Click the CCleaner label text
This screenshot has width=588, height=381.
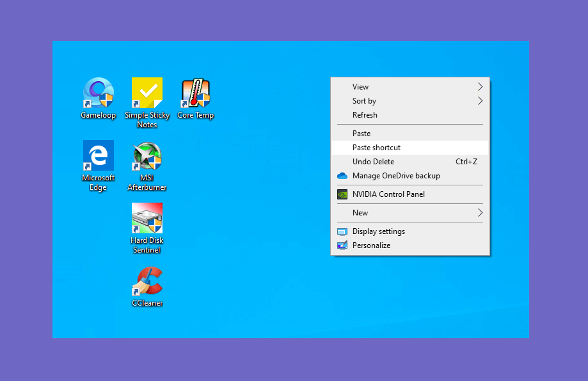click(147, 303)
